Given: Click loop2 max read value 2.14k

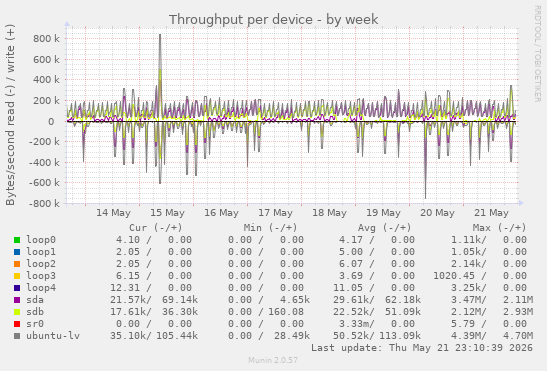Looking at the screenshot, I should 468,264.
